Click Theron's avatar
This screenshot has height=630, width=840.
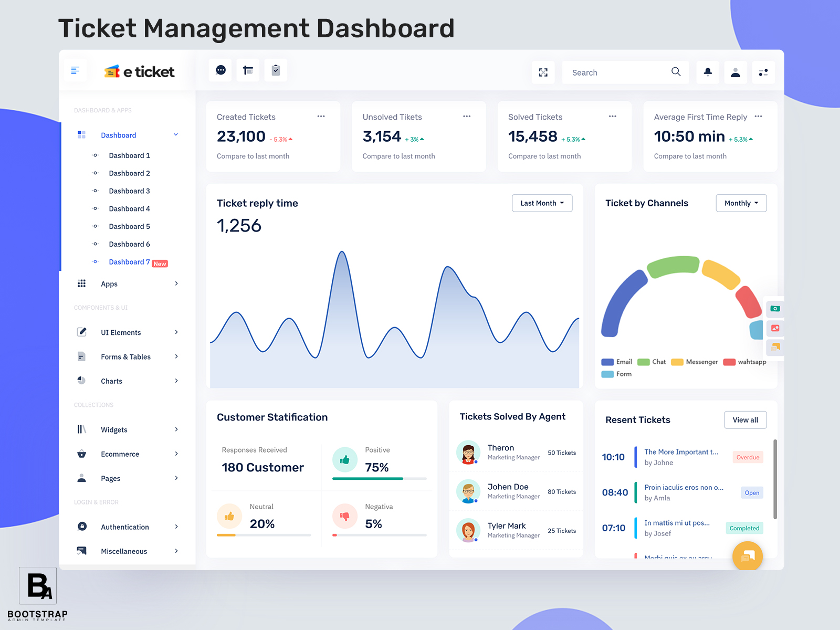(x=468, y=453)
